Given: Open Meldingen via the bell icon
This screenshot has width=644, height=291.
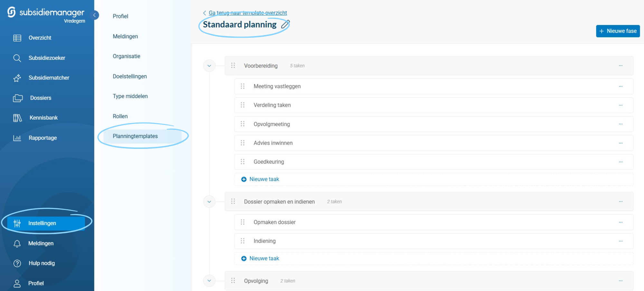Looking at the screenshot, I should click(16, 243).
